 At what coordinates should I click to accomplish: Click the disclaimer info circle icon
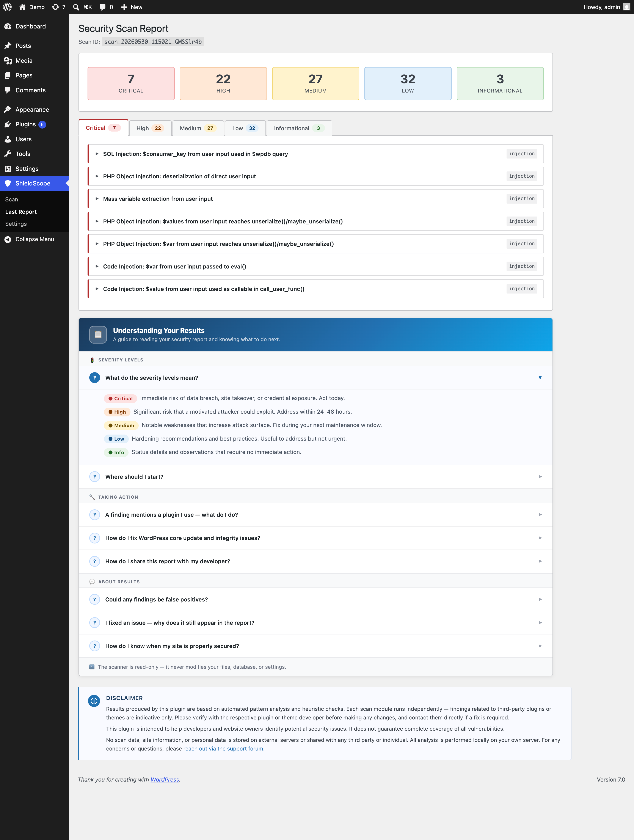(94, 701)
